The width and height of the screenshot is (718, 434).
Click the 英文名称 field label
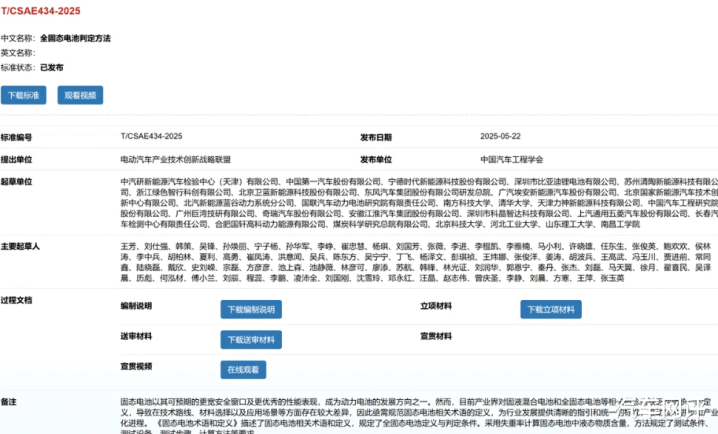point(18,52)
